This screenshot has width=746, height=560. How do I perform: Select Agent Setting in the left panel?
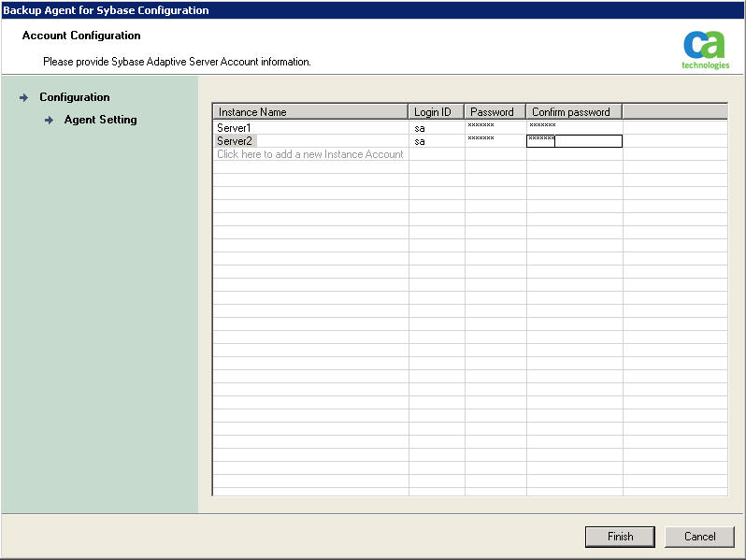click(x=100, y=120)
